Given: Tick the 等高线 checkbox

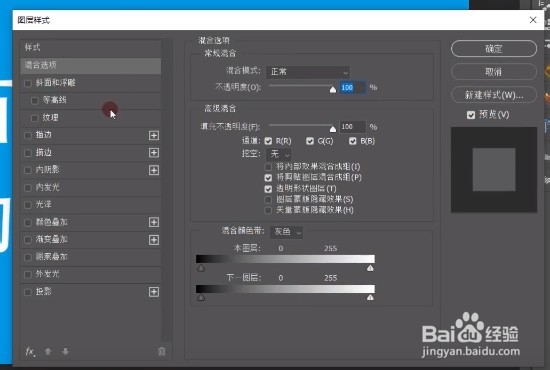Looking at the screenshot, I should point(34,101).
